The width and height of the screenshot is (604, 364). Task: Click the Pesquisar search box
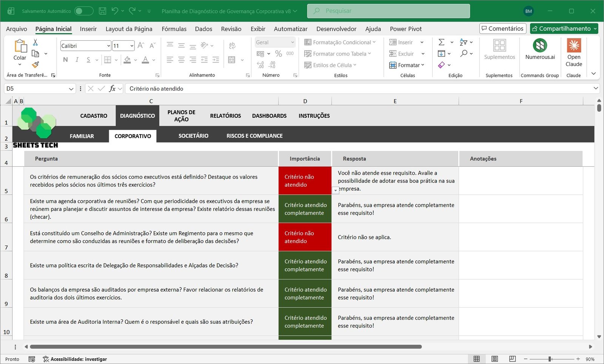[388, 11]
